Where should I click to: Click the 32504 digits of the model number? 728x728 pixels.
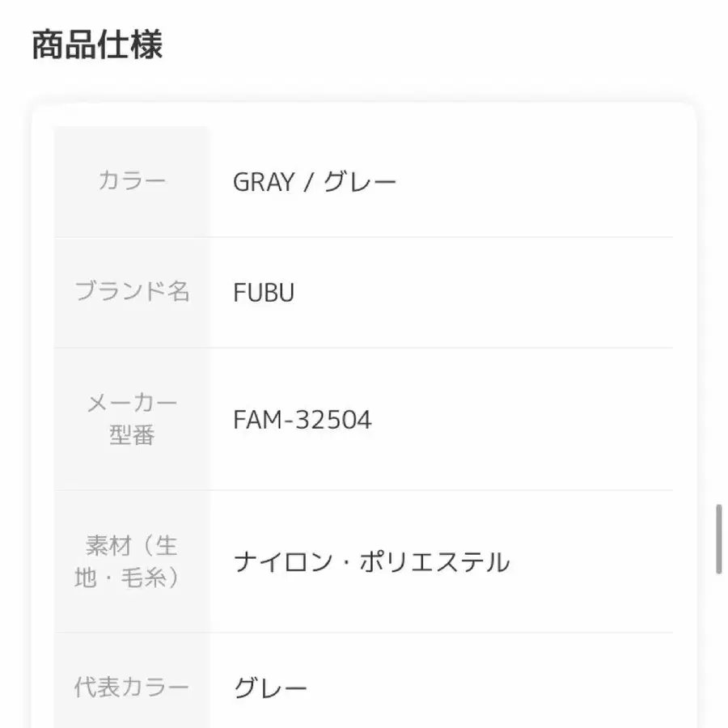332,421
